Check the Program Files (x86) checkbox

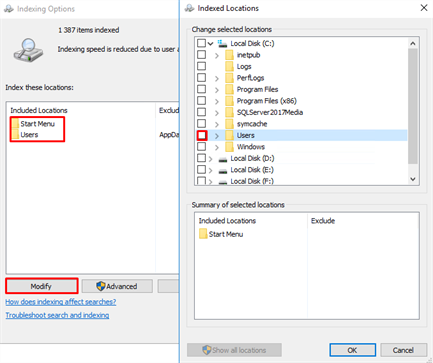coord(201,100)
